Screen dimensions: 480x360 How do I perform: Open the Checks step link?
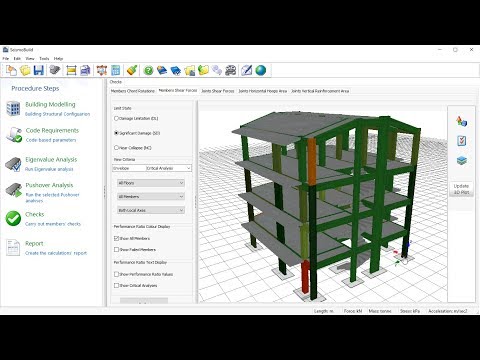tap(35, 214)
